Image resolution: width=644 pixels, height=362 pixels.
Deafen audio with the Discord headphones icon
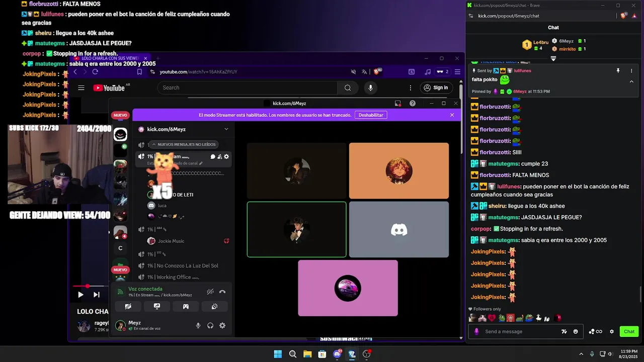pos(210,325)
